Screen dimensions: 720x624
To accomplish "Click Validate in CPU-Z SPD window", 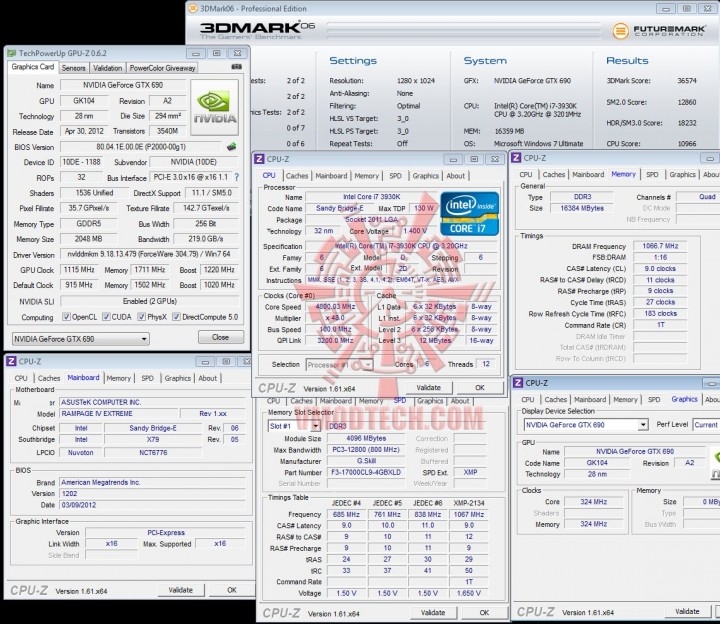I will (433, 613).
